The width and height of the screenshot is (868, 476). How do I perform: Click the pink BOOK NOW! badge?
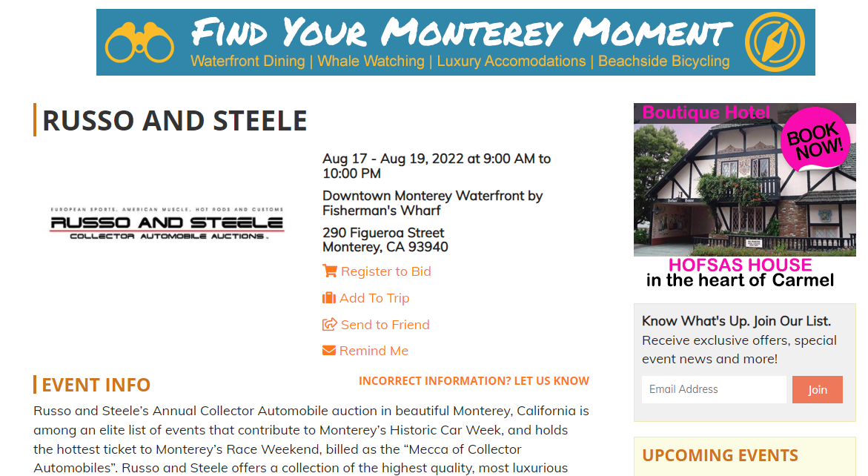[815, 139]
